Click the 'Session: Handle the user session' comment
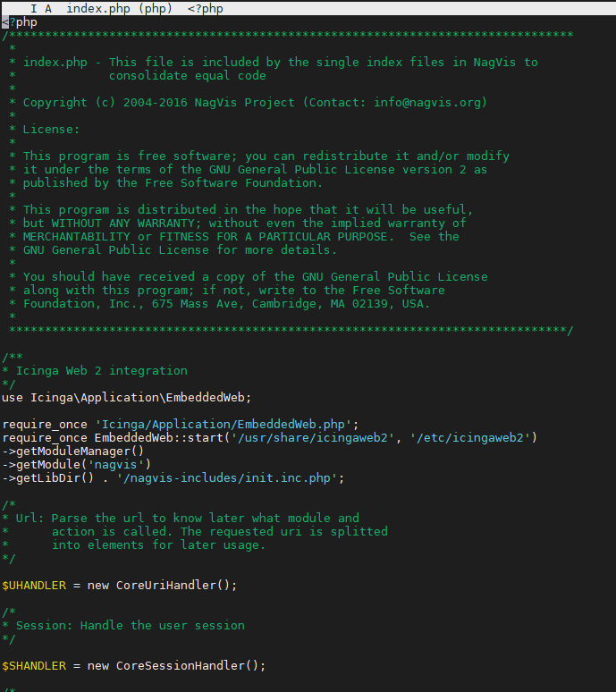616x692 pixels. tap(130, 626)
